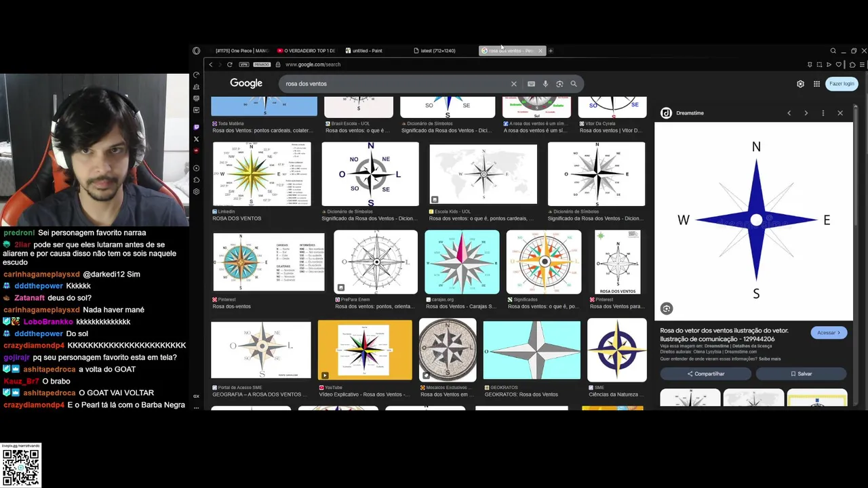Open Ciências da Natureza compass thumbnail

pos(617,350)
